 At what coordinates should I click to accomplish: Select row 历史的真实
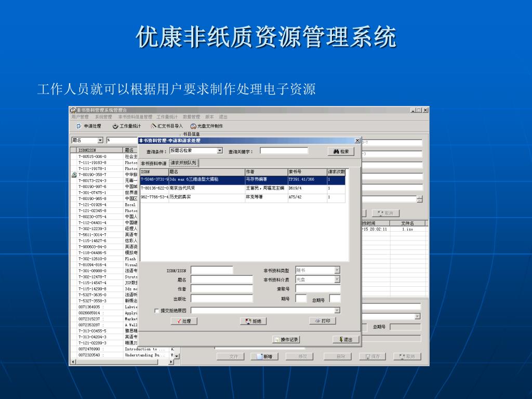pos(243,197)
